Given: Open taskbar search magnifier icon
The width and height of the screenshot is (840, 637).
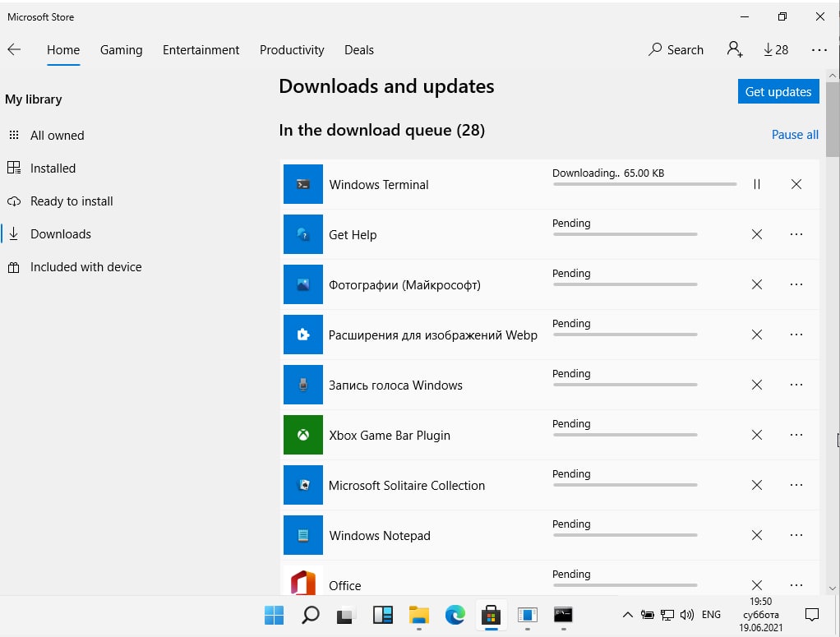Looking at the screenshot, I should click(x=310, y=615).
